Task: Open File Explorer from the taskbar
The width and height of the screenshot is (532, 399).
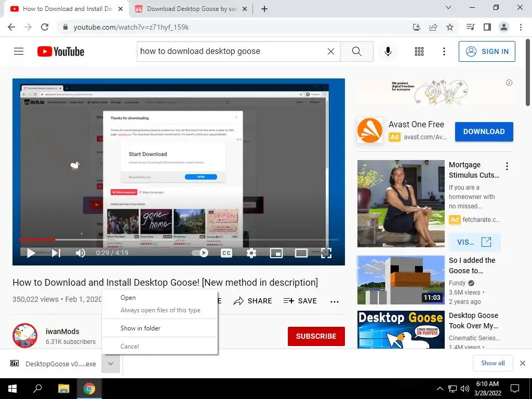Action: 63,389
